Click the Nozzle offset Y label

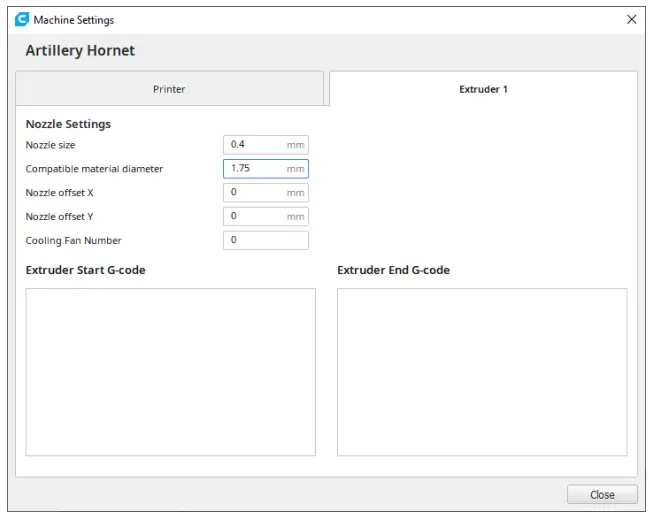pyautogui.click(x=60, y=216)
